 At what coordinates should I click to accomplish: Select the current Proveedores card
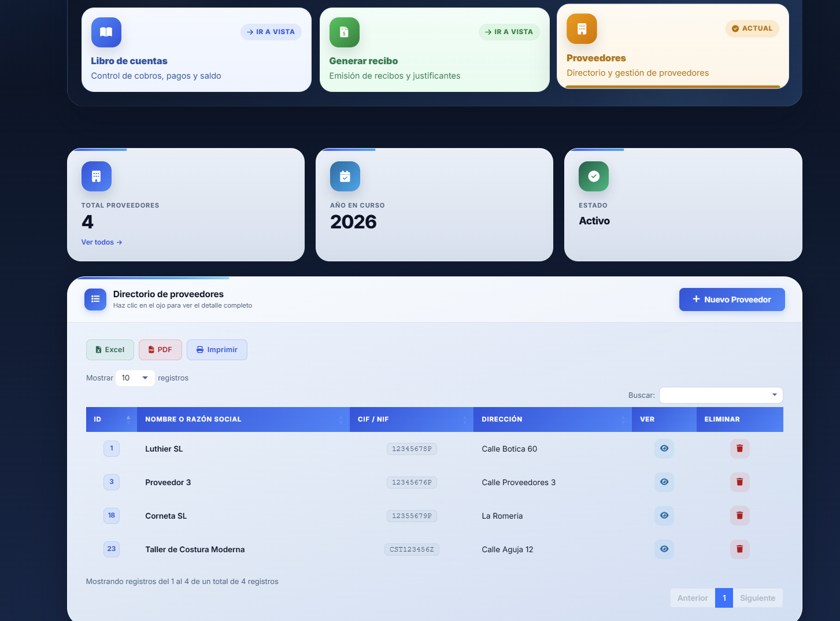pos(673,46)
